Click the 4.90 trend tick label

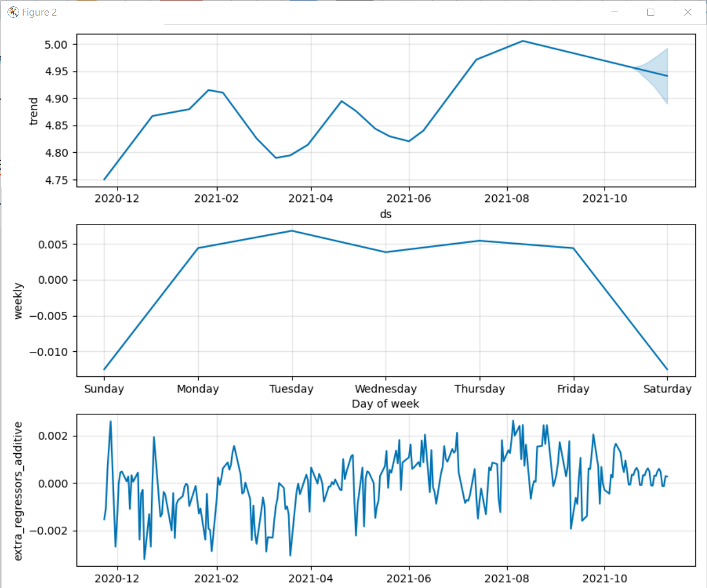[56, 99]
